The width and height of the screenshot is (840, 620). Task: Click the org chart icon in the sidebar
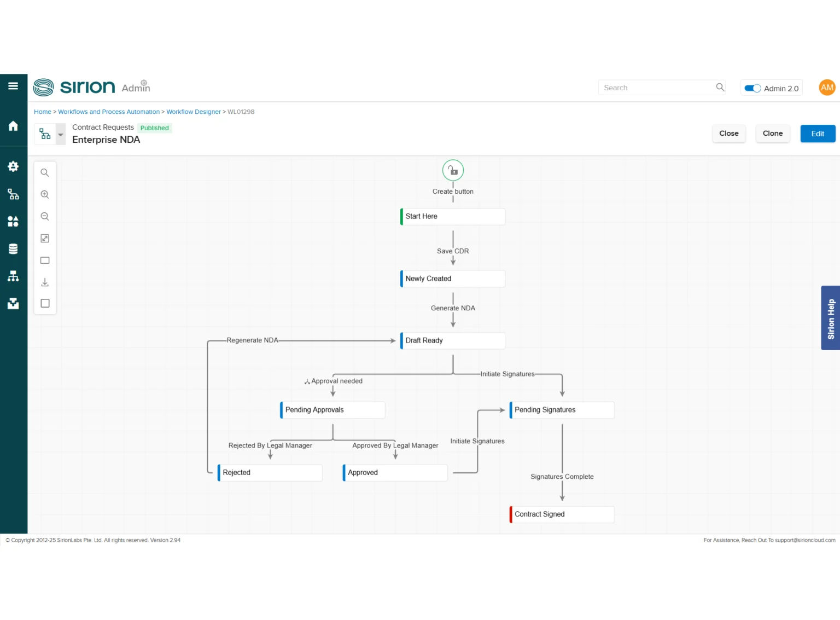click(x=13, y=276)
